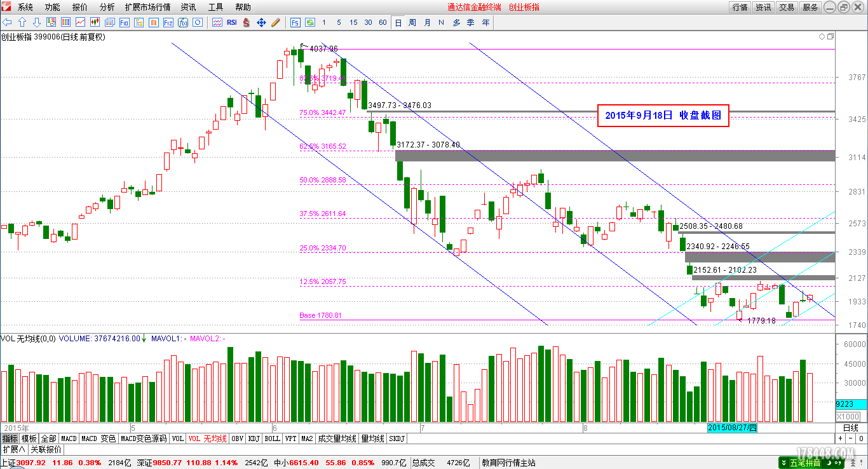The width and height of the screenshot is (868, 469).
Task: Click the overlapping squares icon at chart corner
Action: coord(830,37)
